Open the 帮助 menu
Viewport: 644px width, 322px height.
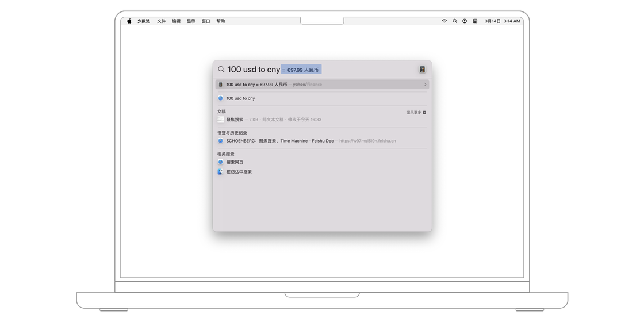point(221,21)
